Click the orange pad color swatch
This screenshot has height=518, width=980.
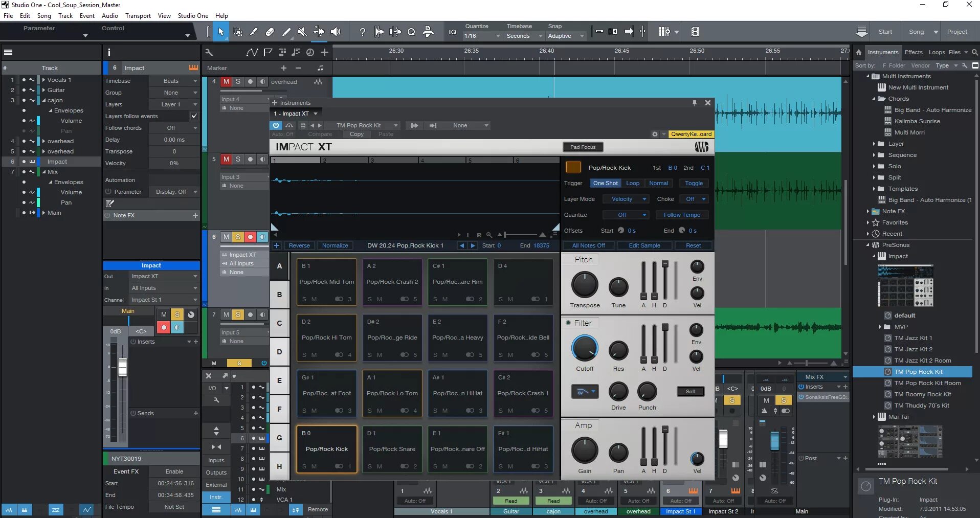point(573,167)
